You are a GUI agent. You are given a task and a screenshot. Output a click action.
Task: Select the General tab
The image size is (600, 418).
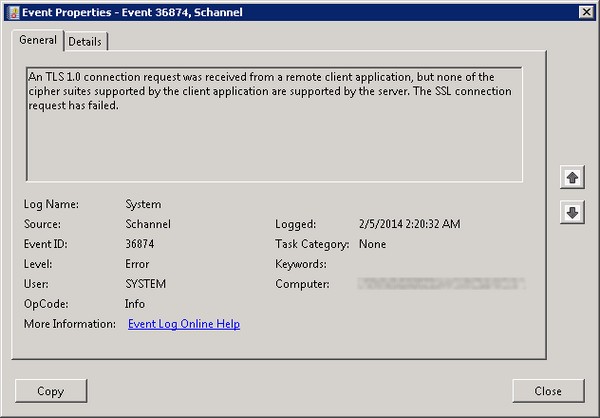(38, 40)
